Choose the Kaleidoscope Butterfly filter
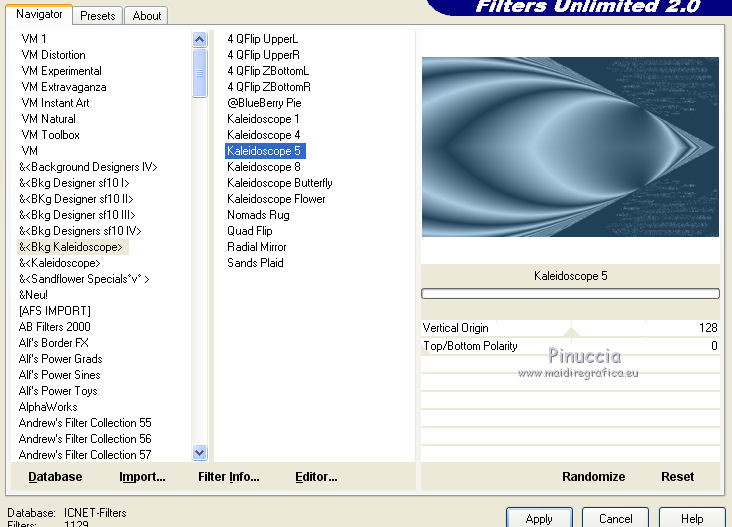 280,183
